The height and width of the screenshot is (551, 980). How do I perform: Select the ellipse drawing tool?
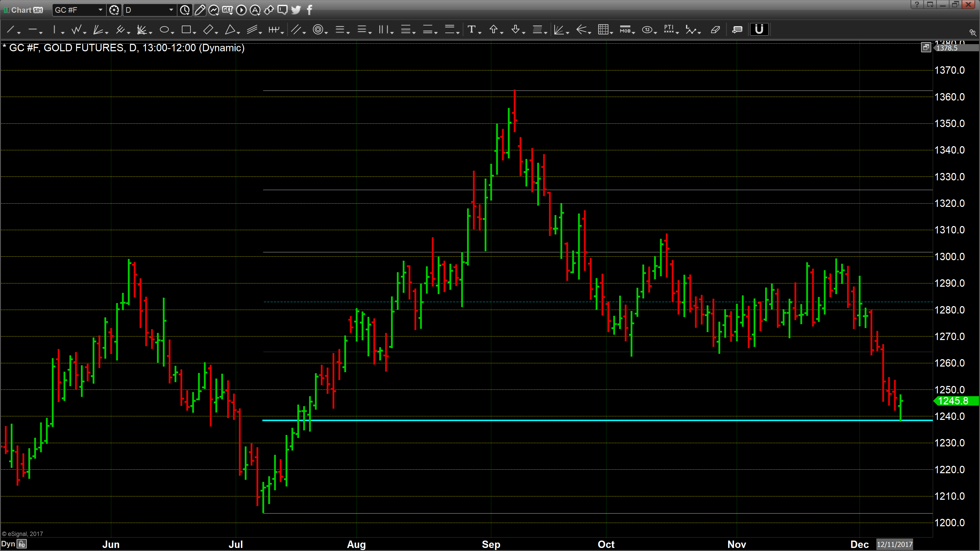(x=164, y=29)
